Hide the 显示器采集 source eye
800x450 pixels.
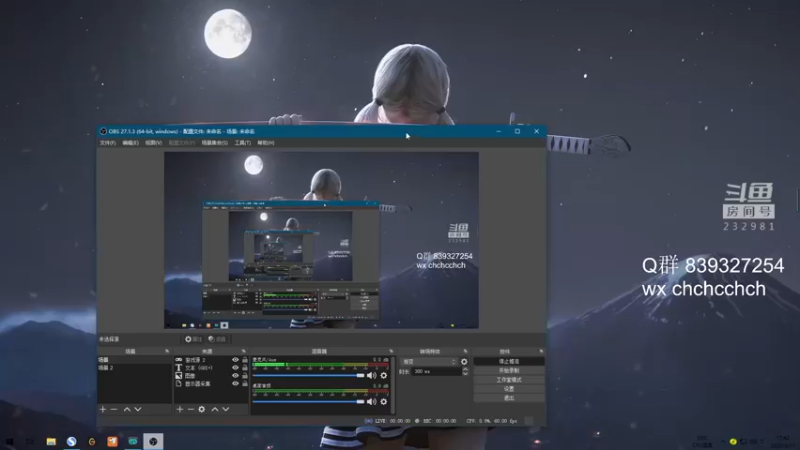[x=235, y=383]
